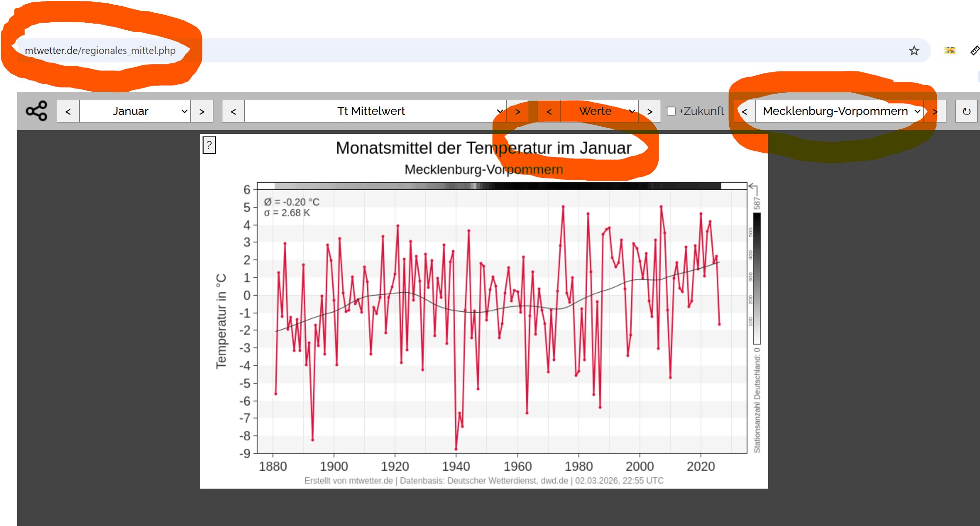The width and height of the screenshot is (980, 526).
Task: Select previous region left arrow
Action: (x=744, y=112)
